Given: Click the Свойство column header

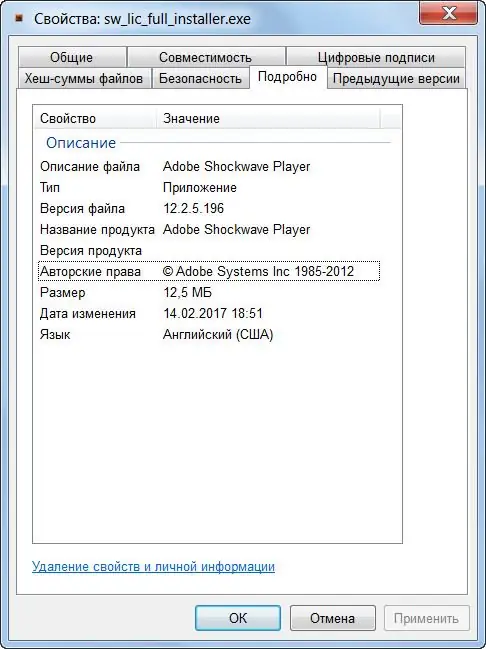Looking at the screenshot, I should [94, 118].
